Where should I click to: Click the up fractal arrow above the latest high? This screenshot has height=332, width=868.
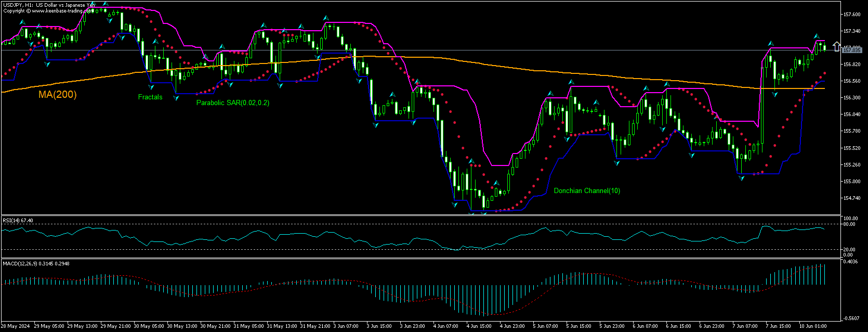coord(817,36)
